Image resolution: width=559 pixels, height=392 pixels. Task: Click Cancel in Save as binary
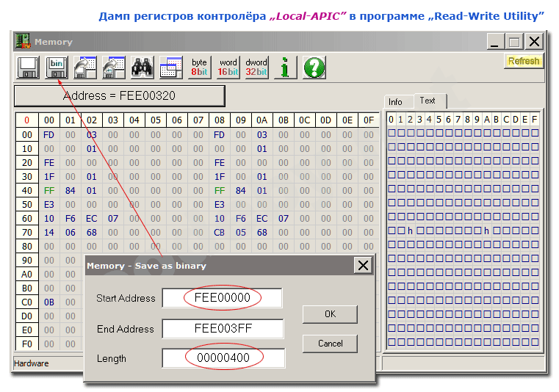[330, 344]
